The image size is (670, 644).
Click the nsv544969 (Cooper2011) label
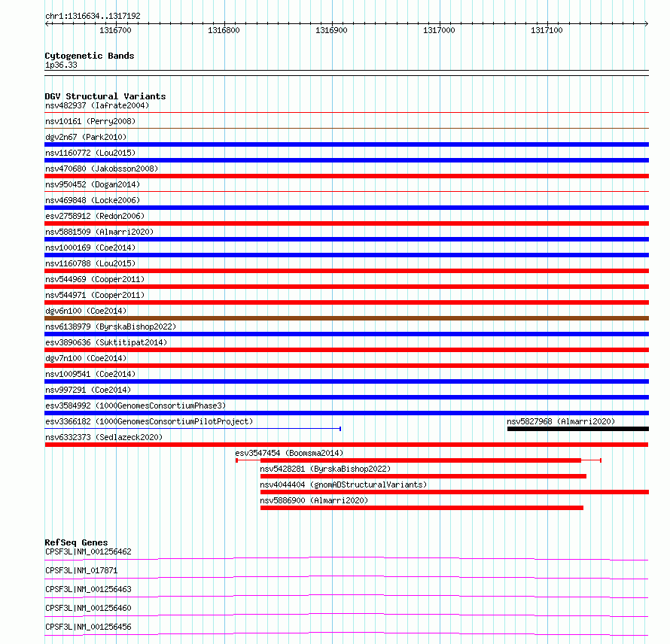[95, 279]
